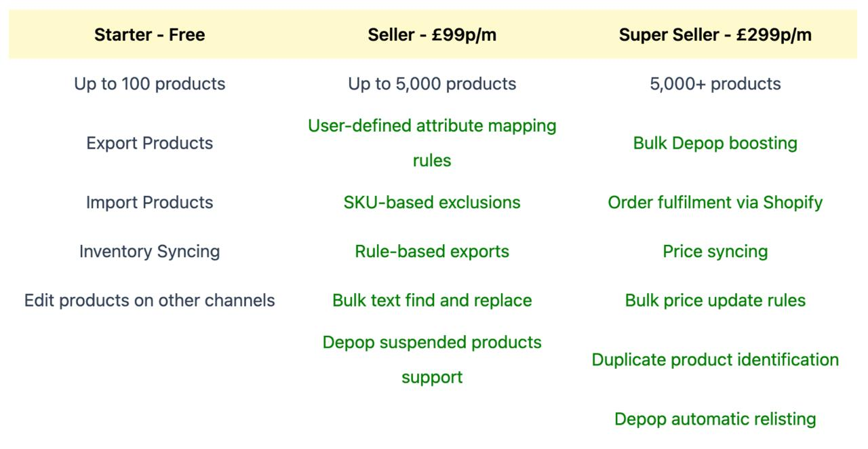Select the Seller - £99p/m plan header
This screenshot has height=449, width=868.
click(x=432, y=35)
